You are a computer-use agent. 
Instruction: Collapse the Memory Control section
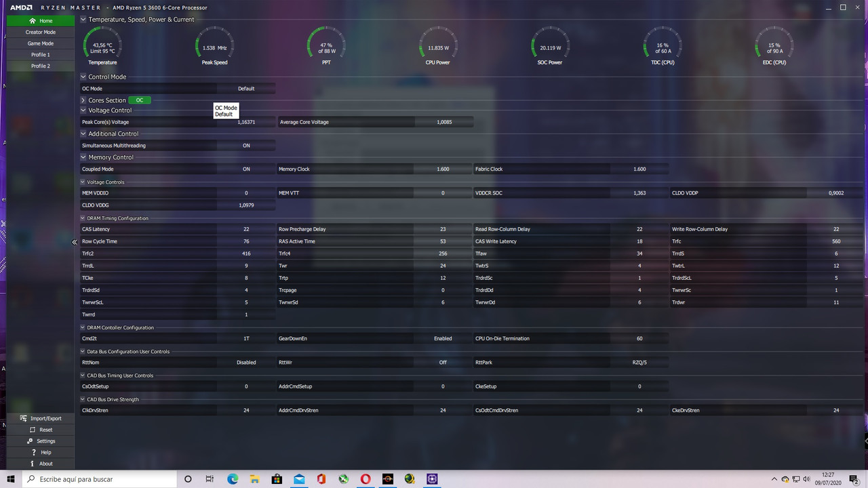(x=83, y=157)
